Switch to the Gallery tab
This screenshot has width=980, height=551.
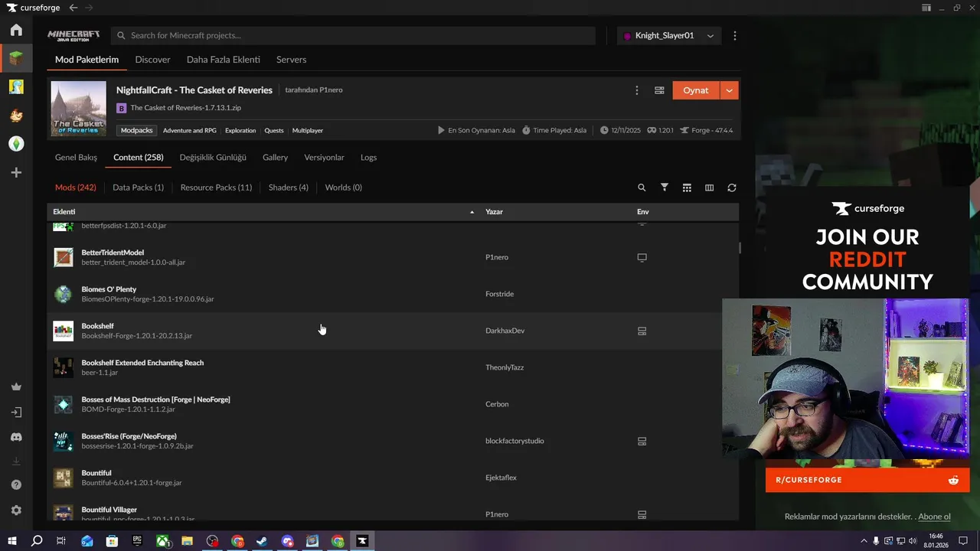click(275, 158)
